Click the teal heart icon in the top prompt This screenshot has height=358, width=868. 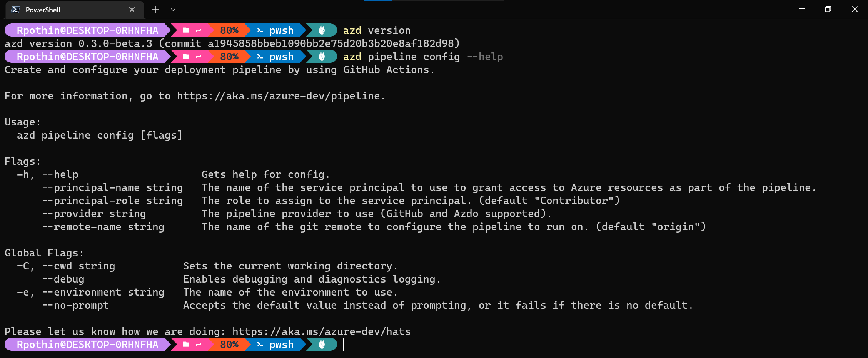(x=322, y=30)
